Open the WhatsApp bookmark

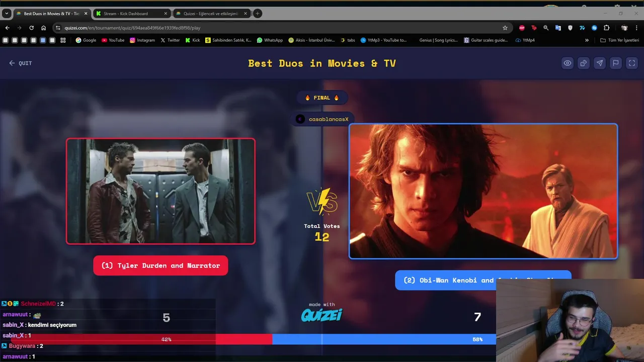tap(270, 40)
